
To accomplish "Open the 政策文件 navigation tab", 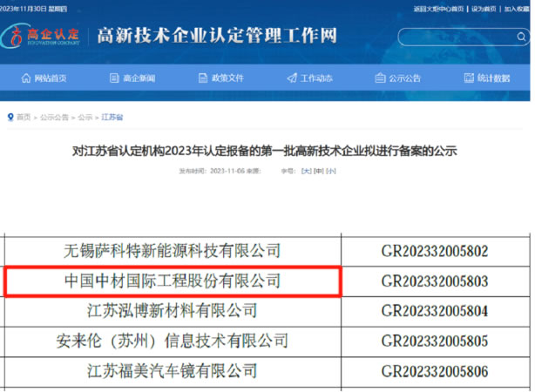I will 227,78.
